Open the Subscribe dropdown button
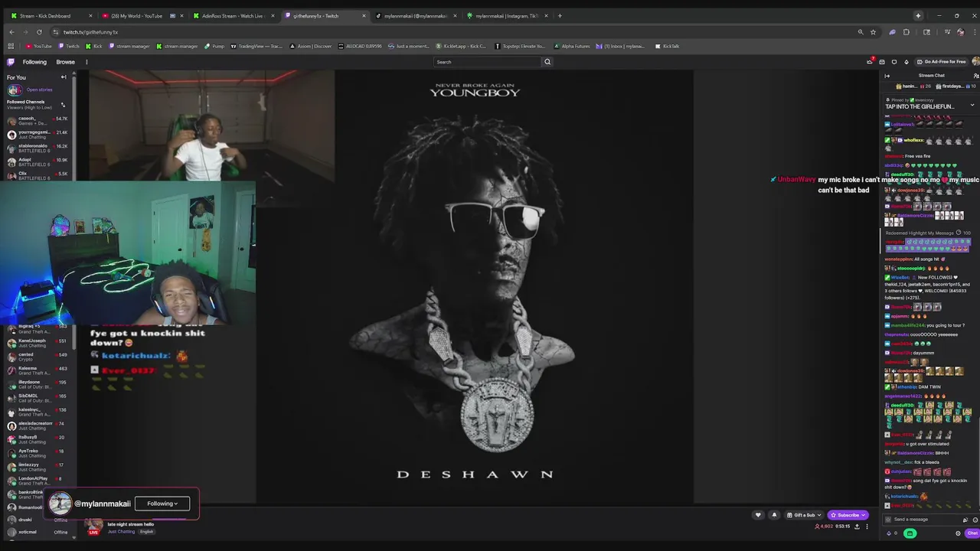This screenshot has height=551, width=980. [848, 515]
